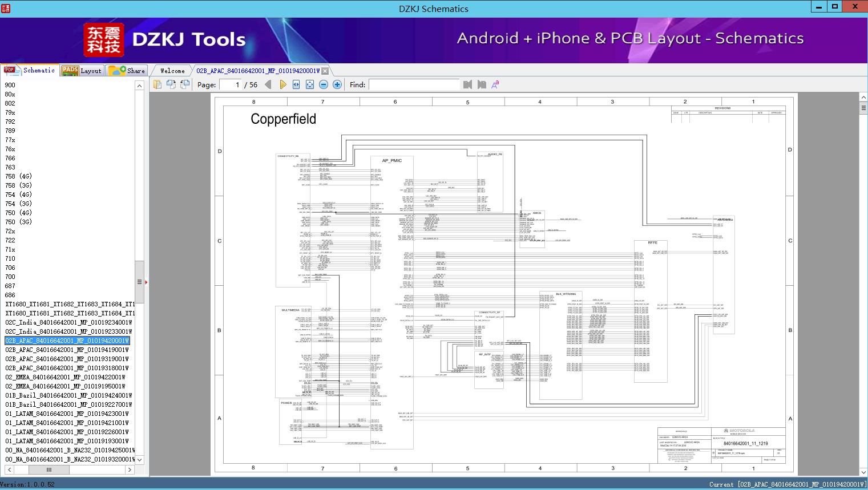Close the 02B_APAC document tab

[x=325, y=71]
